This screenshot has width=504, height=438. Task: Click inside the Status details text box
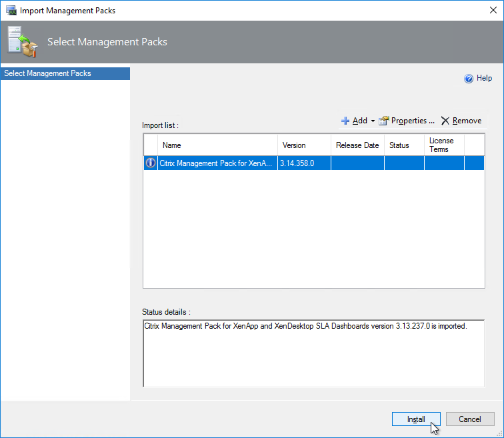pyautogui.click(x=314, y=353)
